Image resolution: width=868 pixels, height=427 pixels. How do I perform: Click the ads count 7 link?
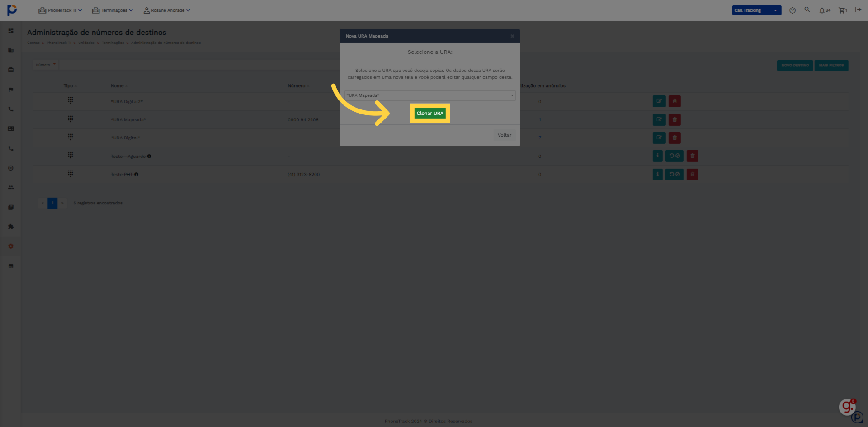pos(540,138)
